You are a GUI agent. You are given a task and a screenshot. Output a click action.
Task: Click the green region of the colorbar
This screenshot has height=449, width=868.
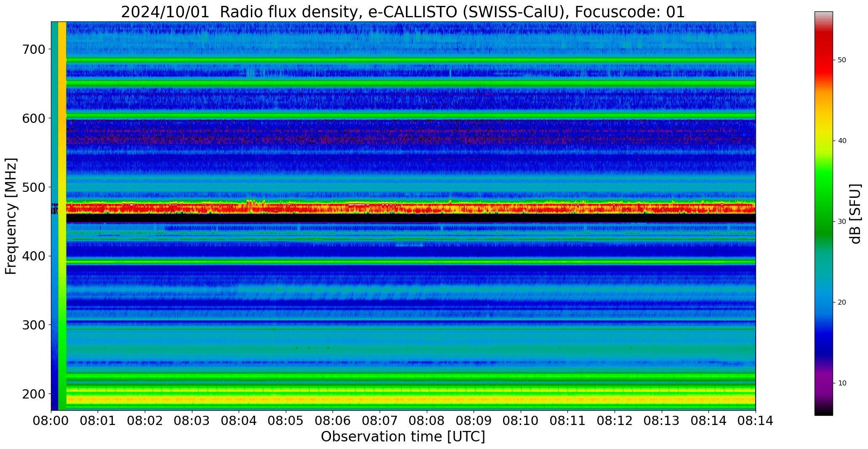click(823, 202)
